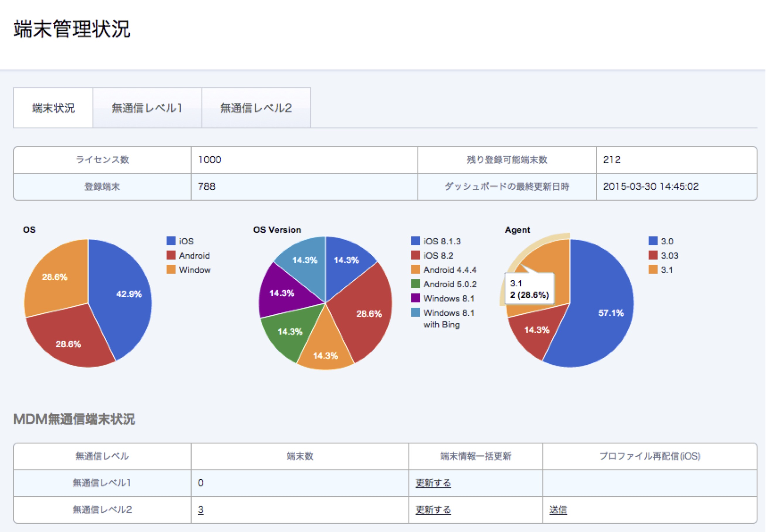Click the timestamp 2015-03-30 14:45:02
766x532 pixels.
coord(651,186)
